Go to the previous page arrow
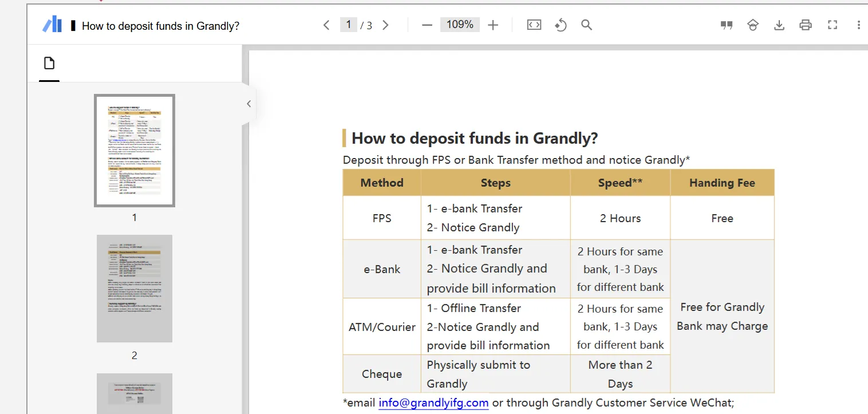 point(326,25)
